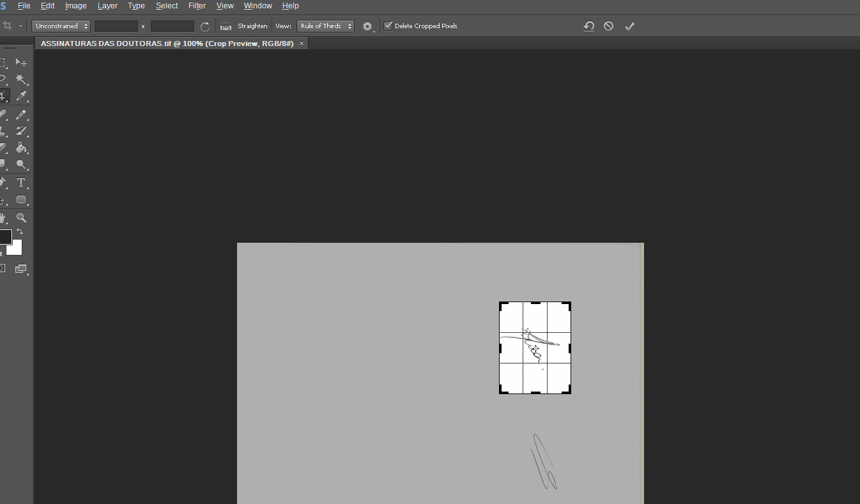Select the Zoom tool in toolbox
Screen dimensions: 860x504
coord(21,218)
